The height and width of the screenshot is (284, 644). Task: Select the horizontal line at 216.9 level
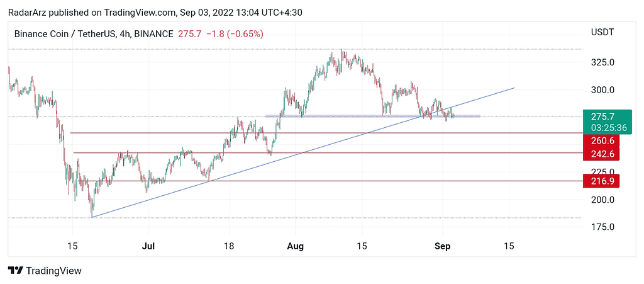coord(314,181)
